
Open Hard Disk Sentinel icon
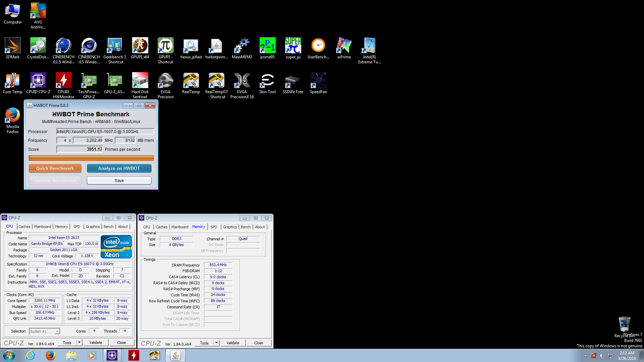click(140, 86)
